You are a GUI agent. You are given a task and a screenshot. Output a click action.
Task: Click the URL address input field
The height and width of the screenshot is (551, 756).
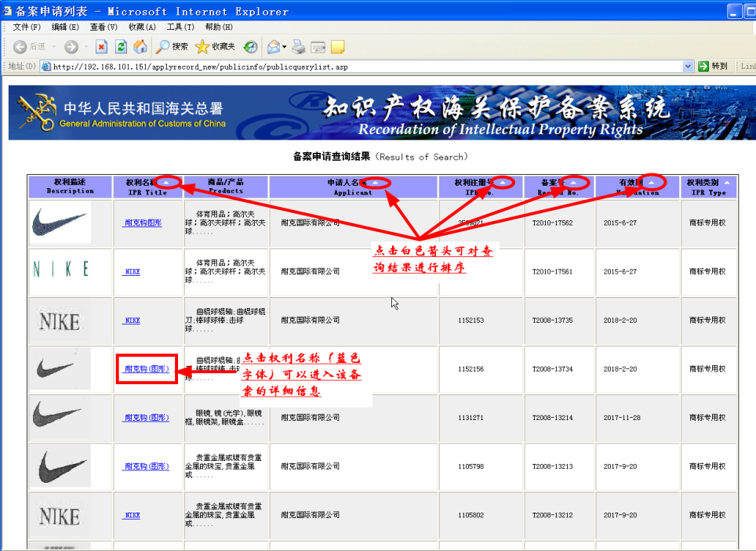click(366, 67)
